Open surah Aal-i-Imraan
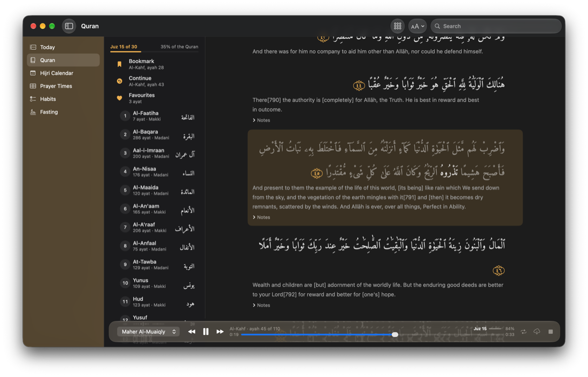 [x=157, y=153]
